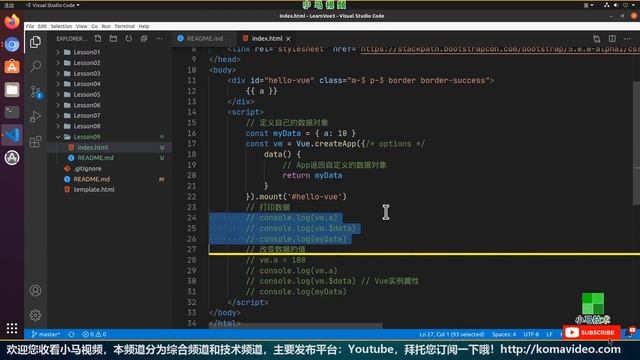Image resolution: width=640 pixels, height=360 pixels.
Task: Open the Terminal menu
Action: click(124, 26)
